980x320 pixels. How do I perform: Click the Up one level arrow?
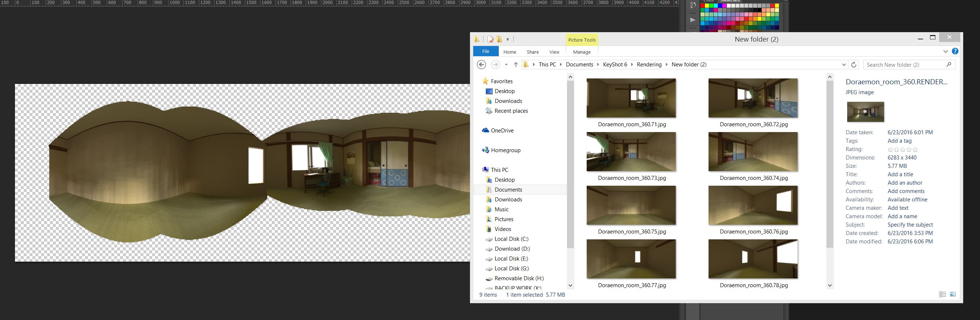tap(516, 65)
